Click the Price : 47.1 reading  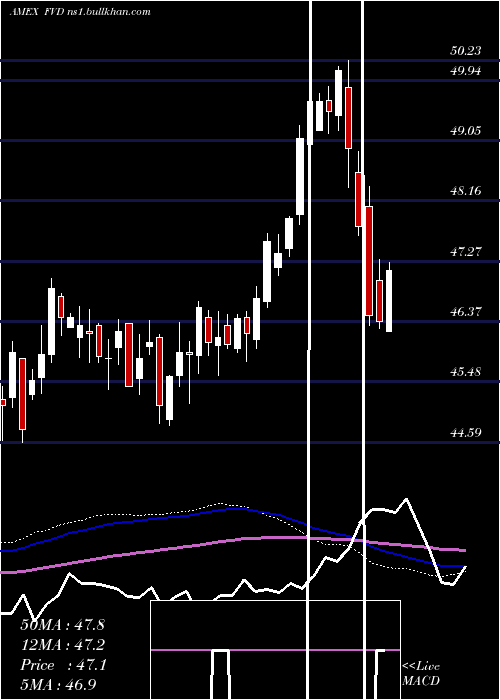[63, 665]
